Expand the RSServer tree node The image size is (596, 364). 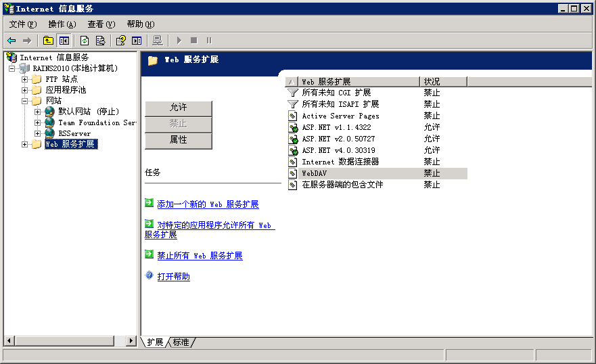click(37, 133)
